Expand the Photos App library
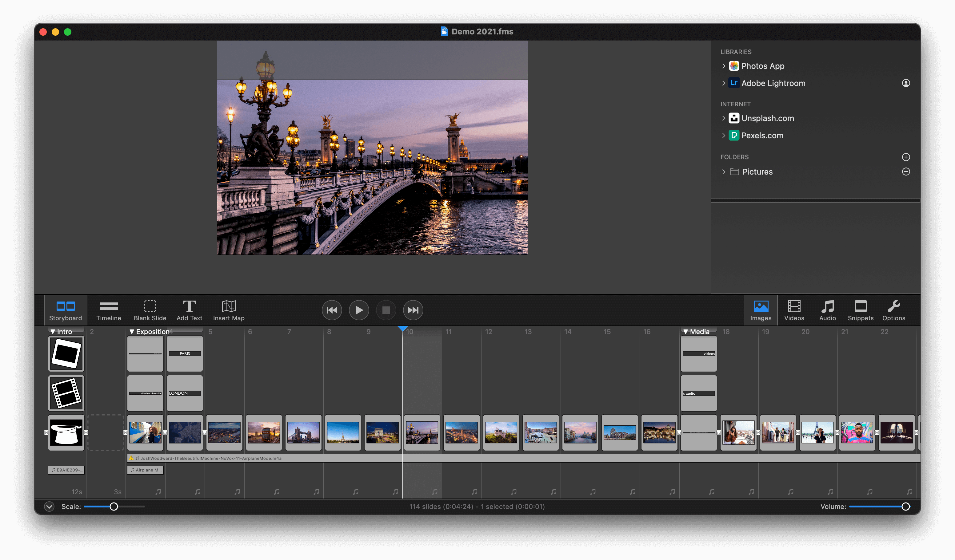Viewport: 955px width, 560px height. click(724, 66)
